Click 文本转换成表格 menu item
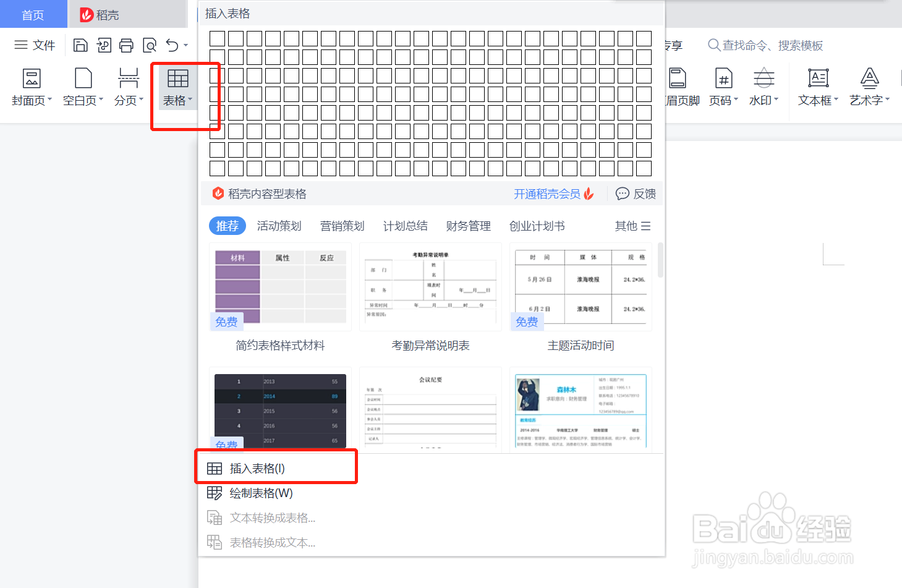 point(431,518)
